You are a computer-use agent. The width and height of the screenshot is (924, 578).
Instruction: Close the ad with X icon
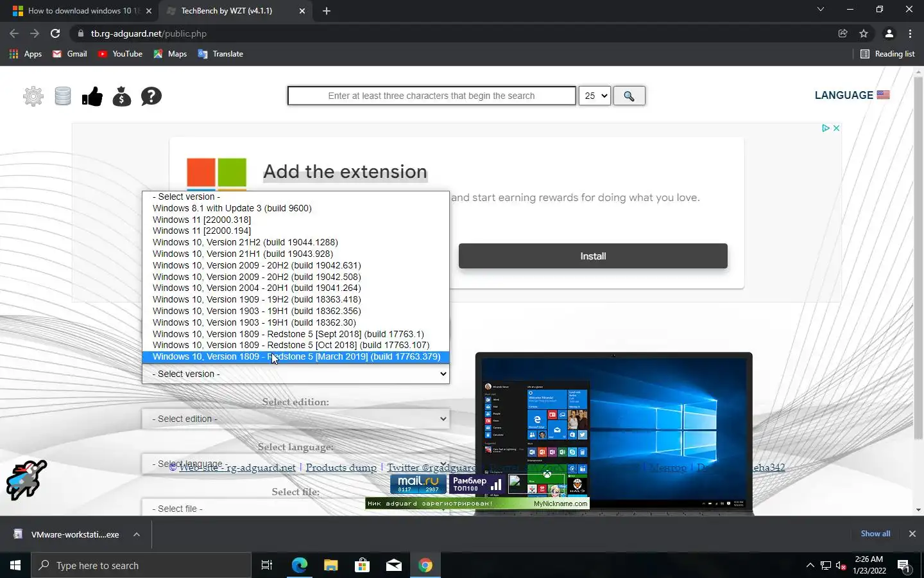(x=836, y=128)
